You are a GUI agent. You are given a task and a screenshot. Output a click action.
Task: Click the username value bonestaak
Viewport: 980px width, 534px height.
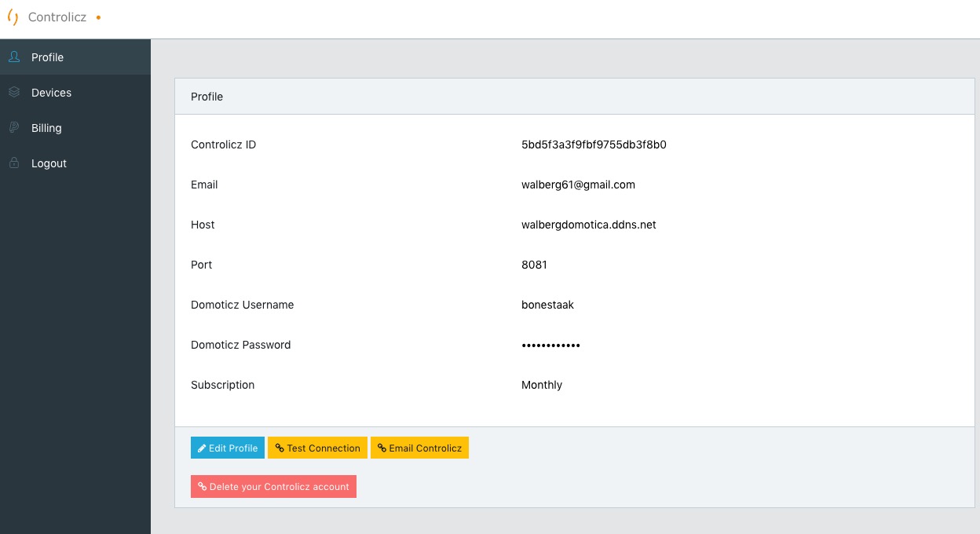coord(547,305)
